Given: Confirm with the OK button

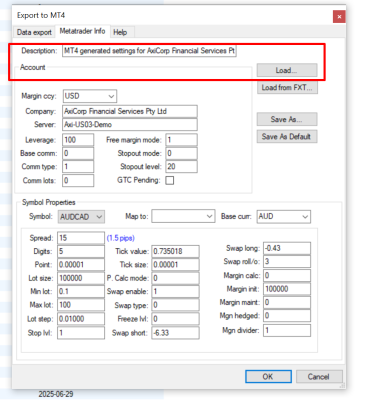Looking at the screenshot, I should click(x=268, y=377).
